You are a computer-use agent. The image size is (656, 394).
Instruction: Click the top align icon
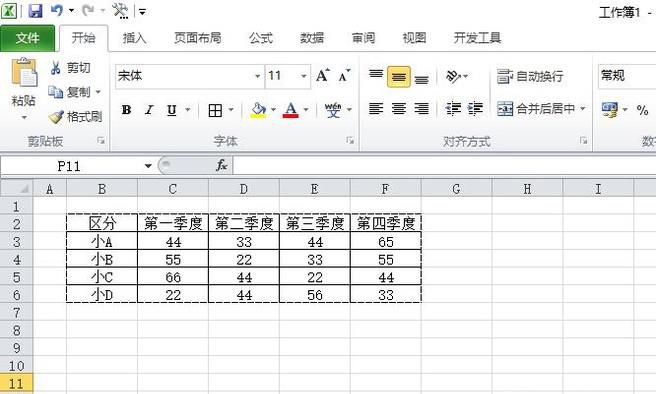376,76
